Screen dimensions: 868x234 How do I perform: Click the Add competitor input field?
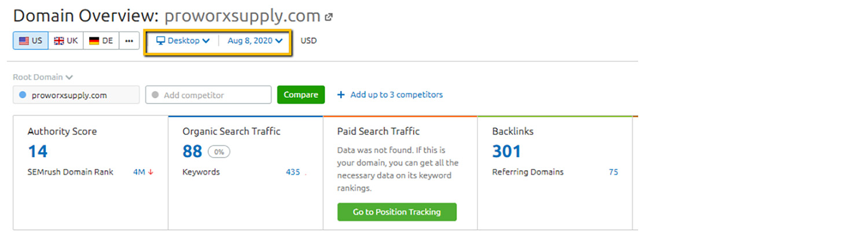point(208,95)
